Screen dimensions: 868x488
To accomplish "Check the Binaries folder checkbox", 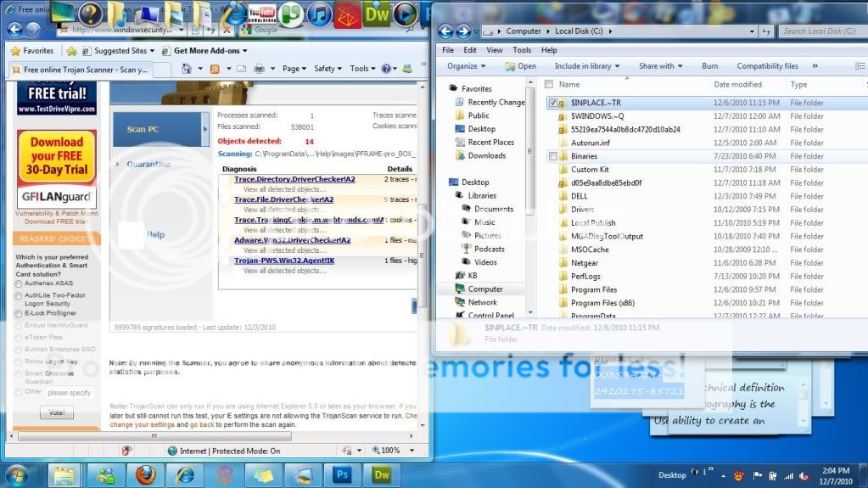I will (x=552, y=156).
